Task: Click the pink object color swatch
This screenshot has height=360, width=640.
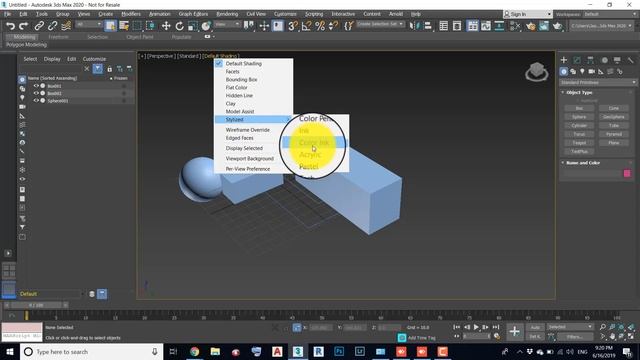Action: tap(627, 173)
